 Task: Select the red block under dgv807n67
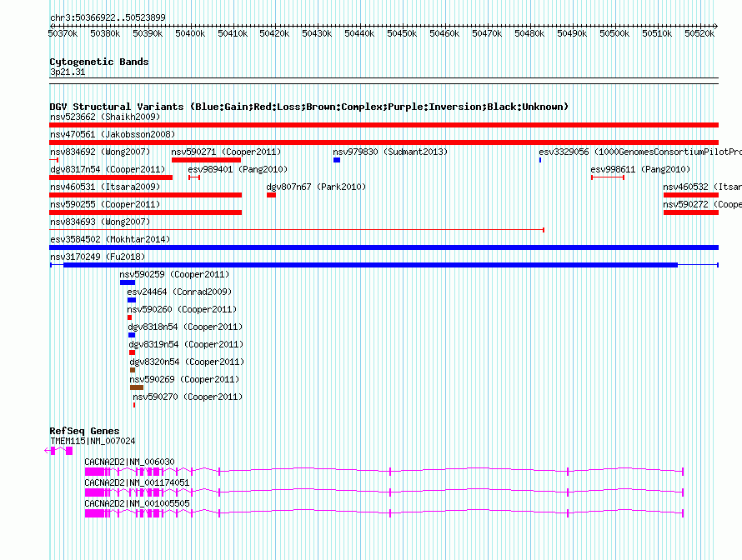tap(271, 195)
